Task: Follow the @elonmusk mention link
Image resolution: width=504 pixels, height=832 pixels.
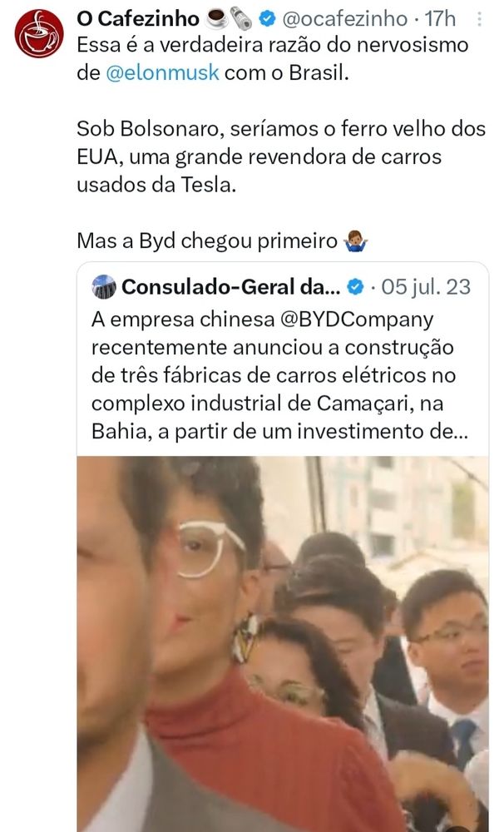Action: [x=162, y=72]
